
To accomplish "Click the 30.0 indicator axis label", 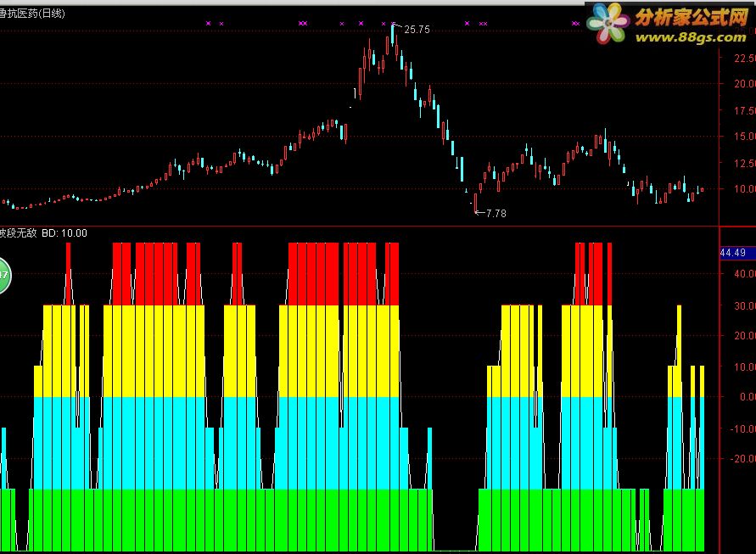I will pos(744,305).
